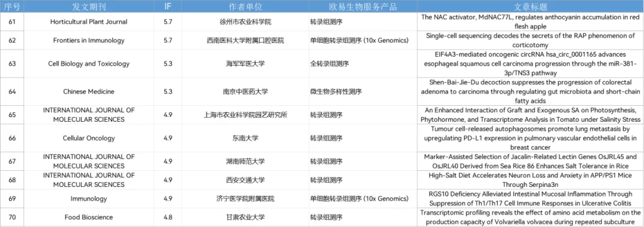Click the Food Bioscience journal cell
This screenshot has width=644, height=227.
[89, 217]
